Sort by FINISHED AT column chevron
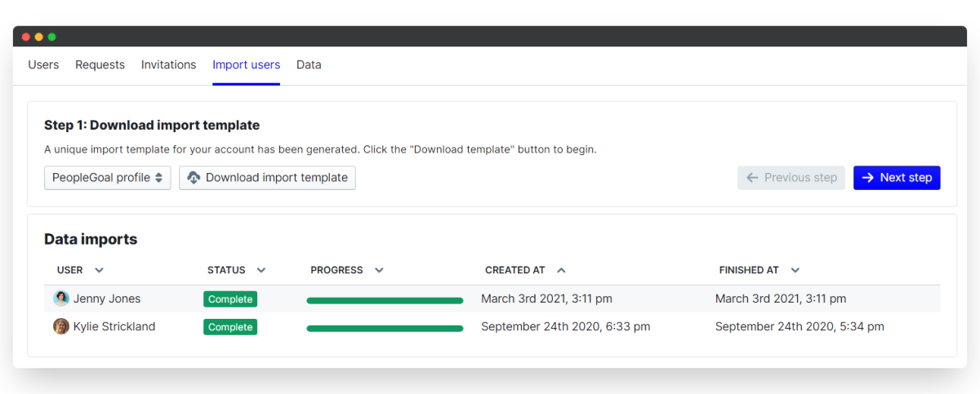The height and width of the screenshot is (394, 980). (795, 270)
